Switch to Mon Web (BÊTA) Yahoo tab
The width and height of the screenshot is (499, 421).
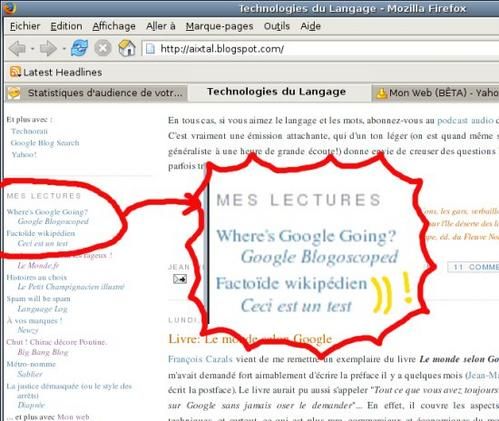[436, 93]
